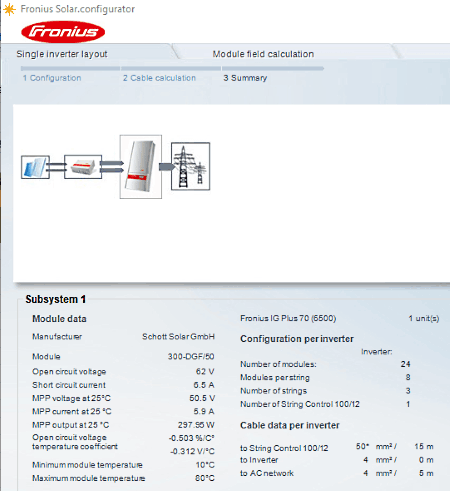Click coefficient value -0.312 V/°C

pos(192,451)
